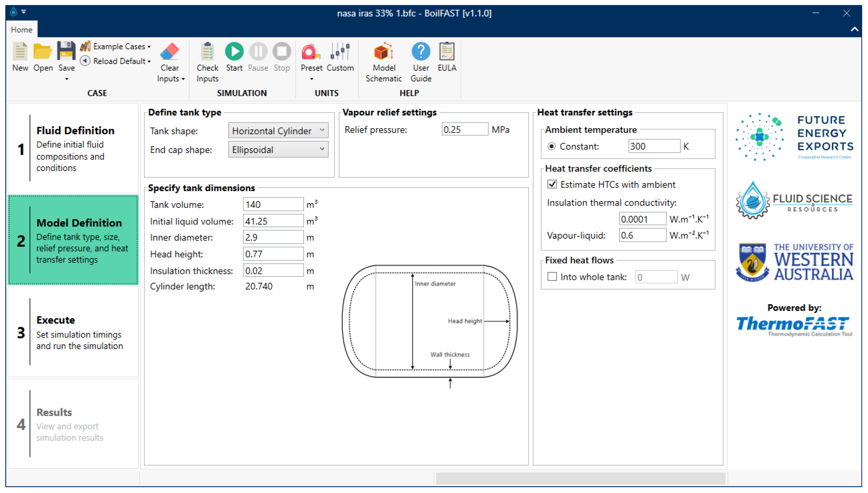Expand the End cap shape dropdown
Screen dimensions: 868x493
(x=278, y=149)
